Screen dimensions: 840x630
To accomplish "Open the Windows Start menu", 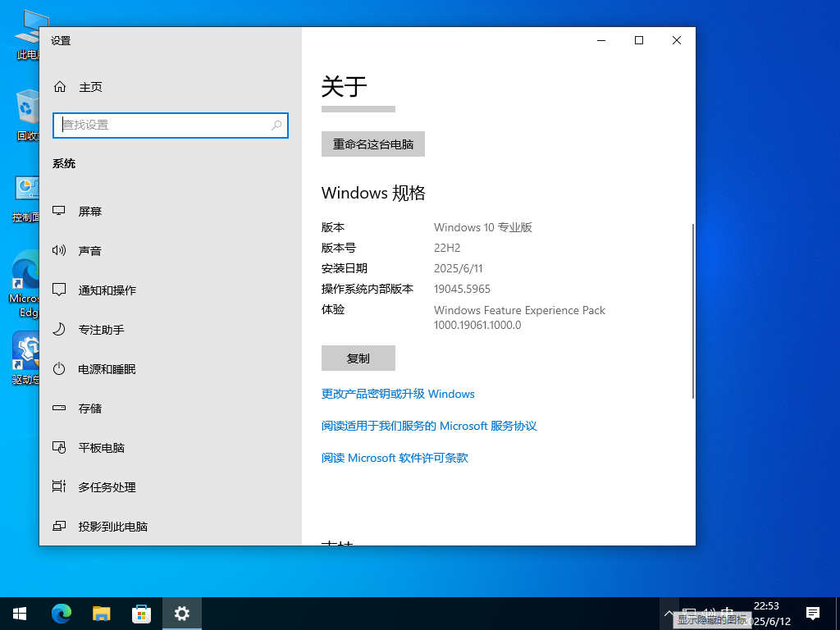I will click(20, 614).
